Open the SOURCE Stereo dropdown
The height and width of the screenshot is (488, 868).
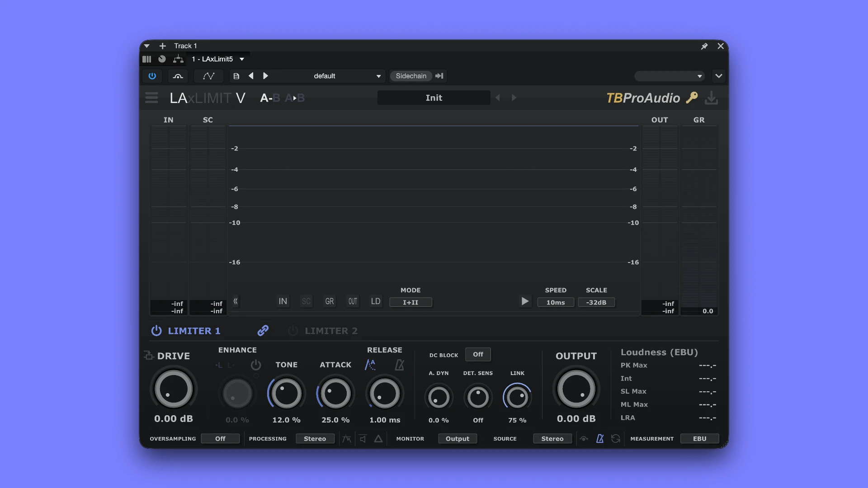coord(552,439)
